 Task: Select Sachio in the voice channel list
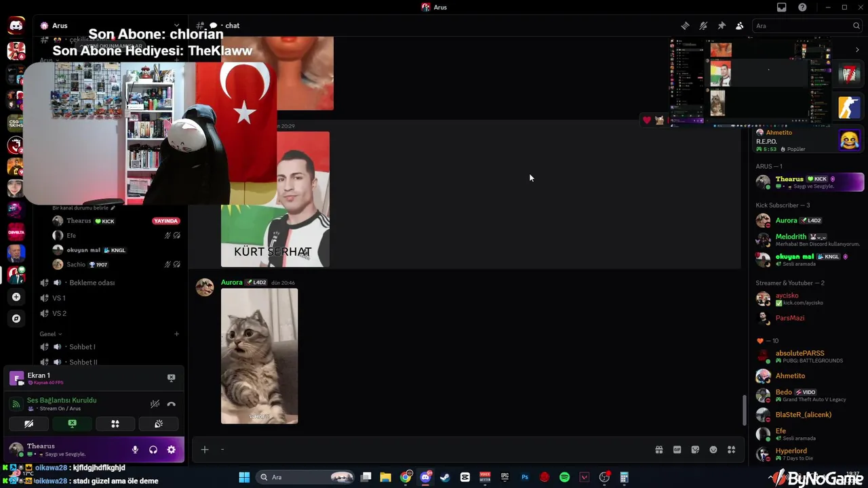click(76, 264)
